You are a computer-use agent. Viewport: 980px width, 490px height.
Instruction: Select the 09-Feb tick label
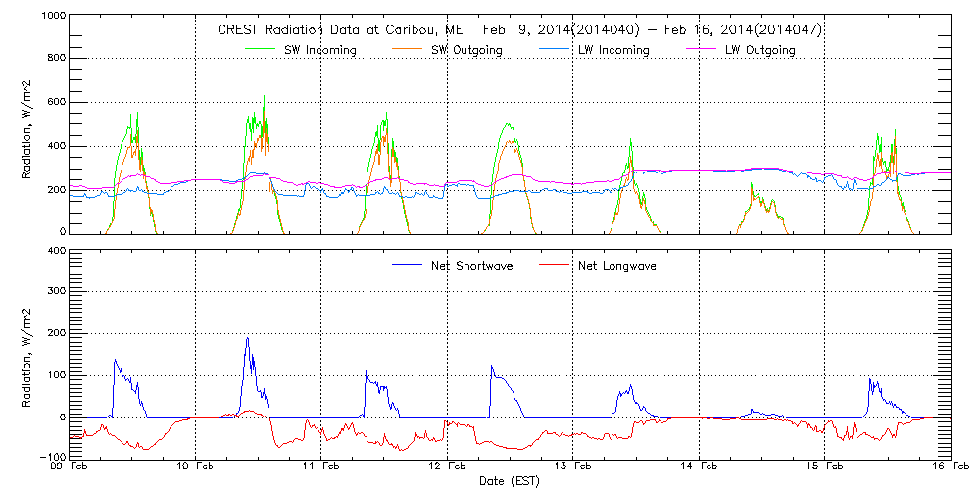[70, 467]
